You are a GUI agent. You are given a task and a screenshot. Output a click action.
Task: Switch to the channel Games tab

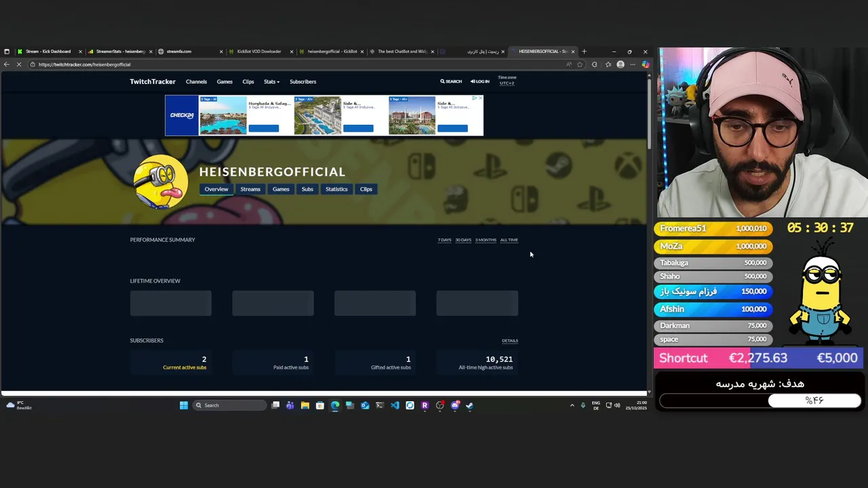[x=281, y=189]
